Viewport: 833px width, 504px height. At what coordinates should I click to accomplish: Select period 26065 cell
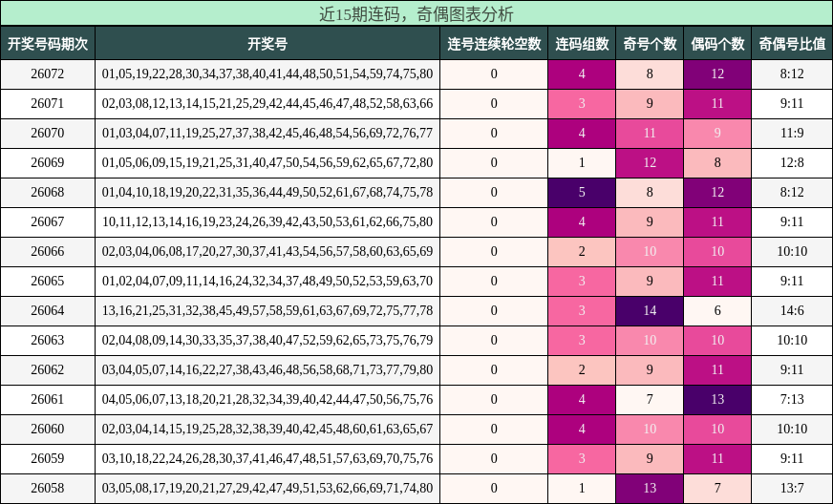point(48,281)
